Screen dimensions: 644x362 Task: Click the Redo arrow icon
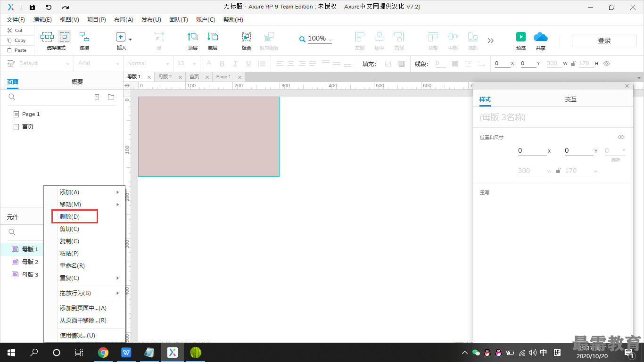coord(66,7)
